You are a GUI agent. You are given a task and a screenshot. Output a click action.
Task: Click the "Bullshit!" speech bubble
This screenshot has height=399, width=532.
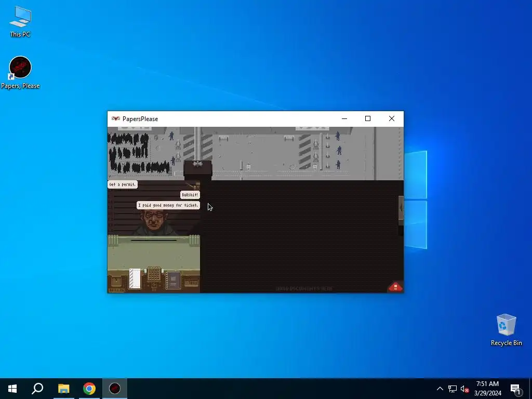190,195
